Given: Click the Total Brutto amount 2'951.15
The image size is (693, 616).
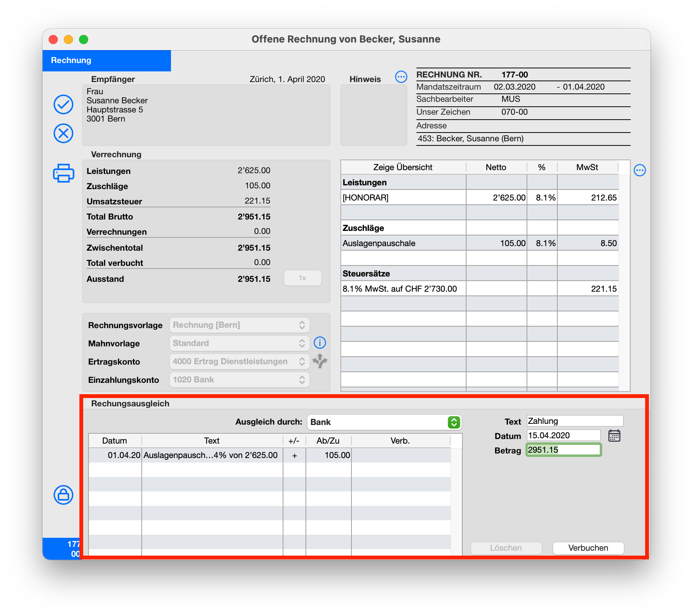Looking at the screenshot, I should click(x=254, y=217).
